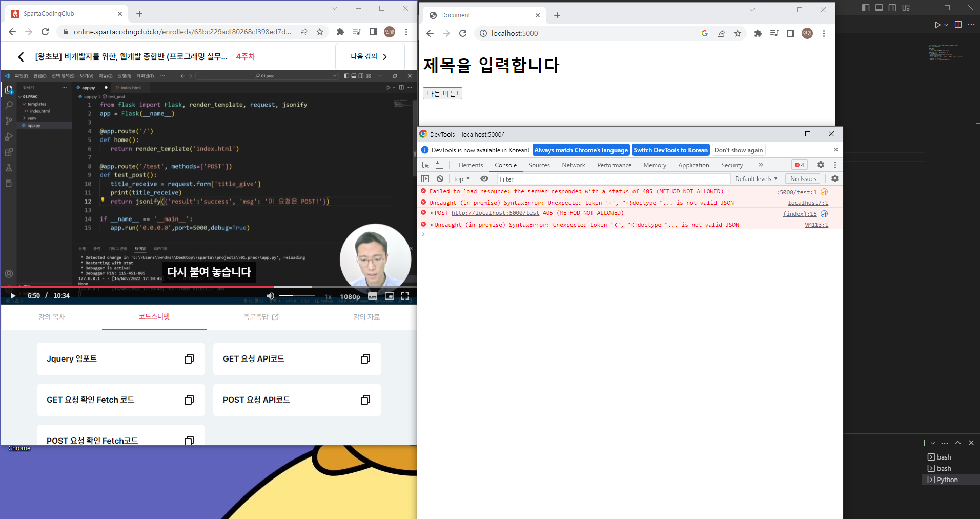Select the DevTools inspect element tool

click(425, 165)
